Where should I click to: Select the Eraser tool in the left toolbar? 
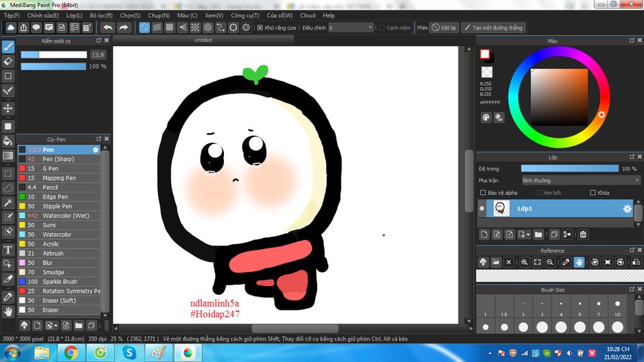tap(8, 62)
